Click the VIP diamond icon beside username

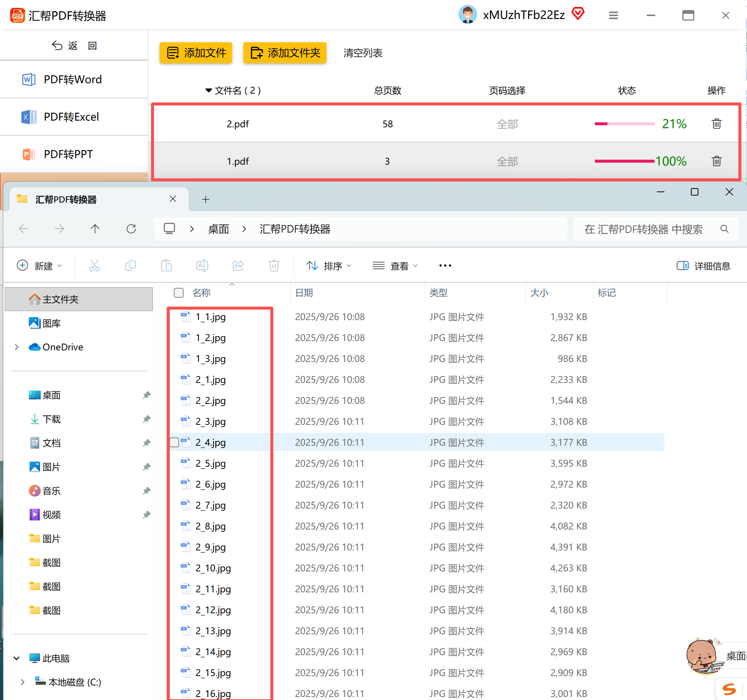click(578, 14)
